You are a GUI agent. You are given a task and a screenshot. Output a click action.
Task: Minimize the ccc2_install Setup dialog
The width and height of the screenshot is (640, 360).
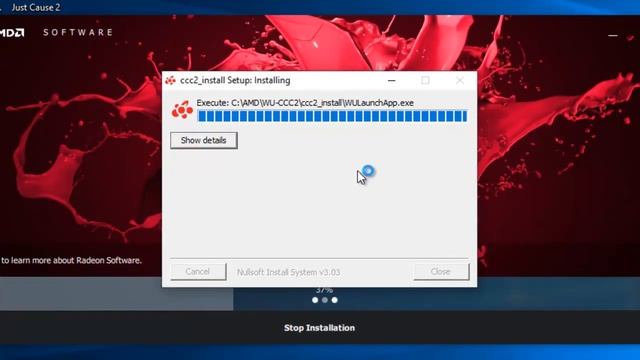pos(391,80)
